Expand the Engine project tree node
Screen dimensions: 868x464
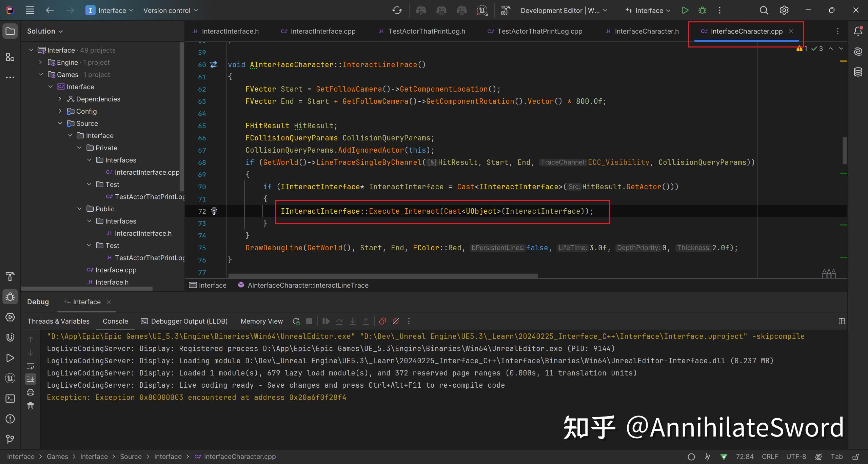pos(41,62)
